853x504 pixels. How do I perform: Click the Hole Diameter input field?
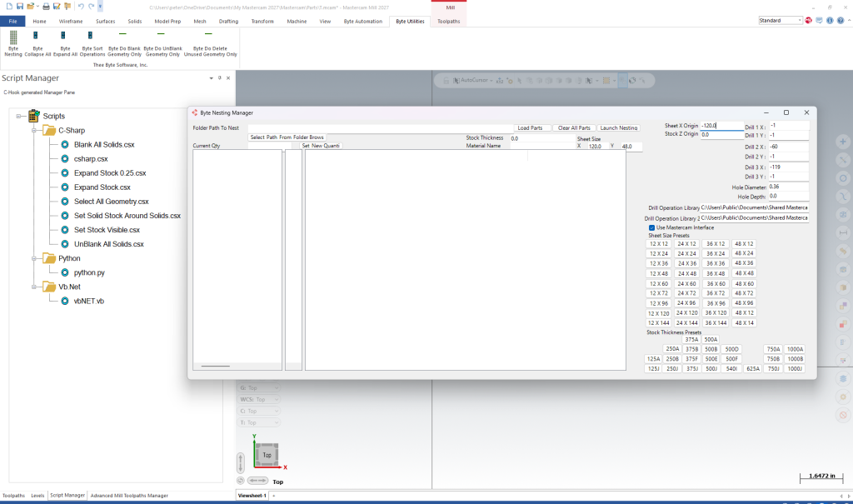click(x=788, y=187)
